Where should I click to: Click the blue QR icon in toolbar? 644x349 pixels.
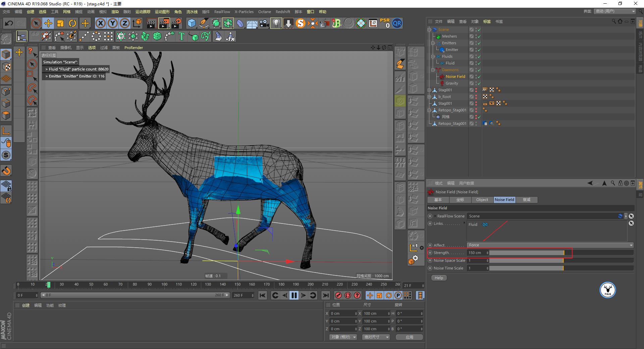[397, 23]
